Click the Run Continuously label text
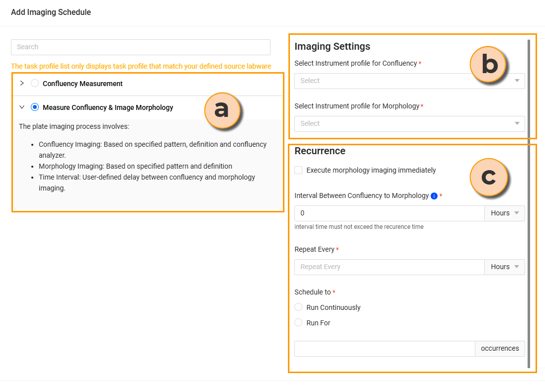Screen dimensions: 545x392 (333, 307)
